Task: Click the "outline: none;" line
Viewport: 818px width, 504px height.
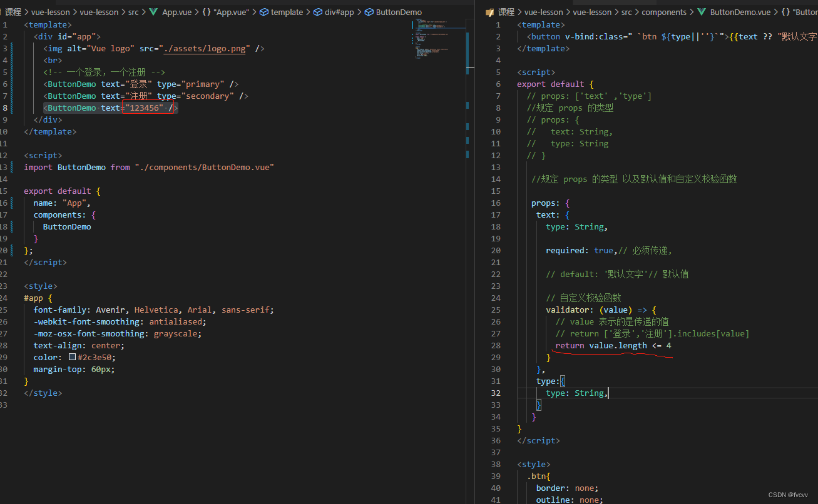Action: coord(570,500)
